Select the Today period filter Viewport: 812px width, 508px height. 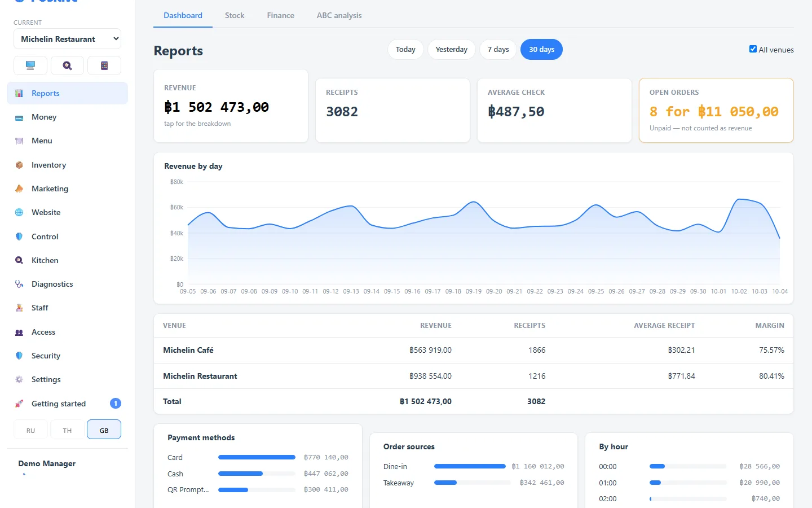tap(405, 50)
